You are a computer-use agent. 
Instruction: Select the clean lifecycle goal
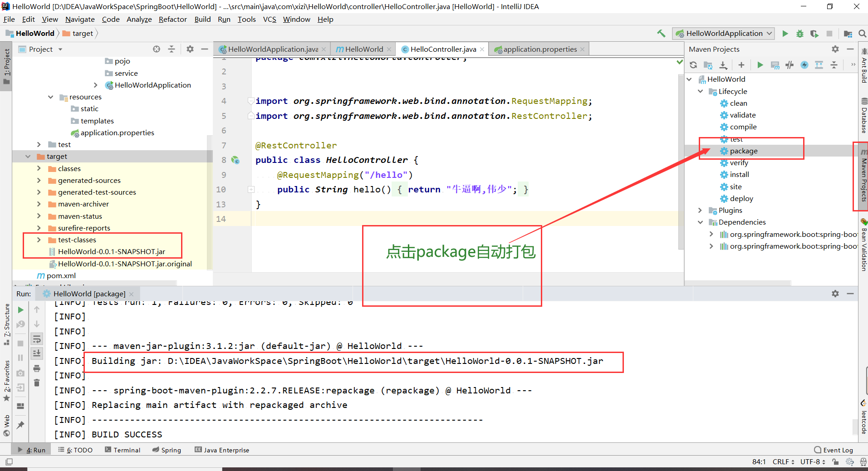pos(738,103)
